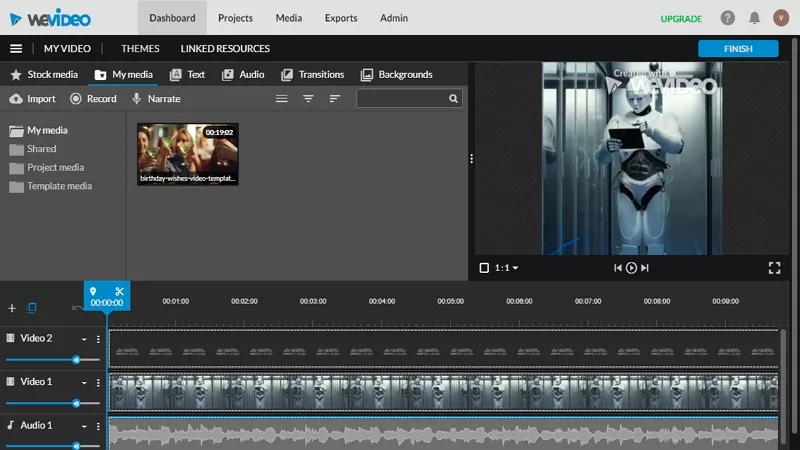This screenshot has height=450, width=800.
Task: Add a marker at the playhead
Action: (x=93, y=291)
